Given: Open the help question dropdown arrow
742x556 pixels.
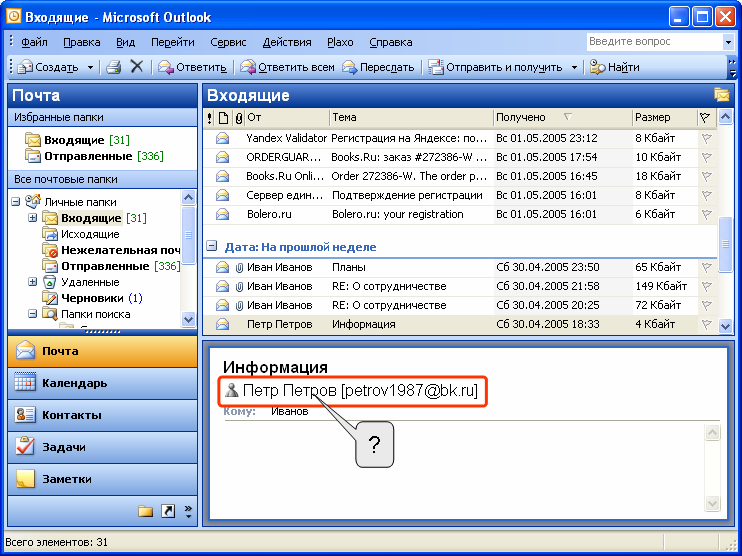Looking at the screenshot, I should (x=728, y=42).
